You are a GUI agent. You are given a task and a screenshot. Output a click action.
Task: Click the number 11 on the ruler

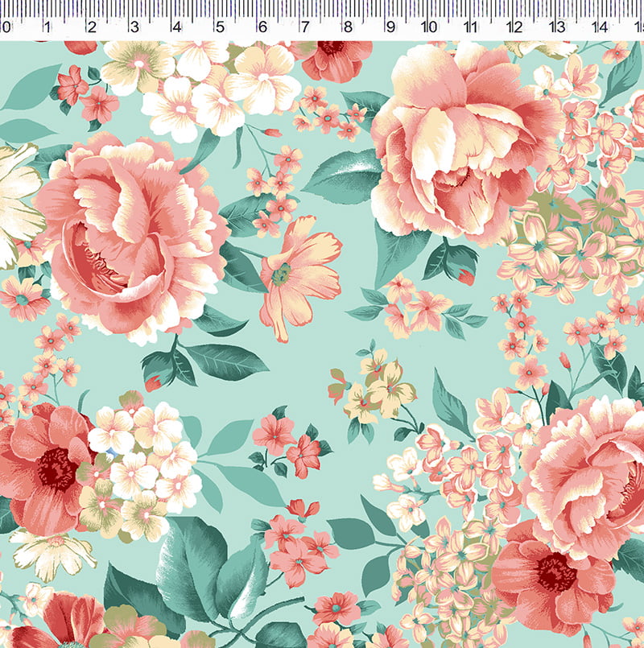point(470,27)
